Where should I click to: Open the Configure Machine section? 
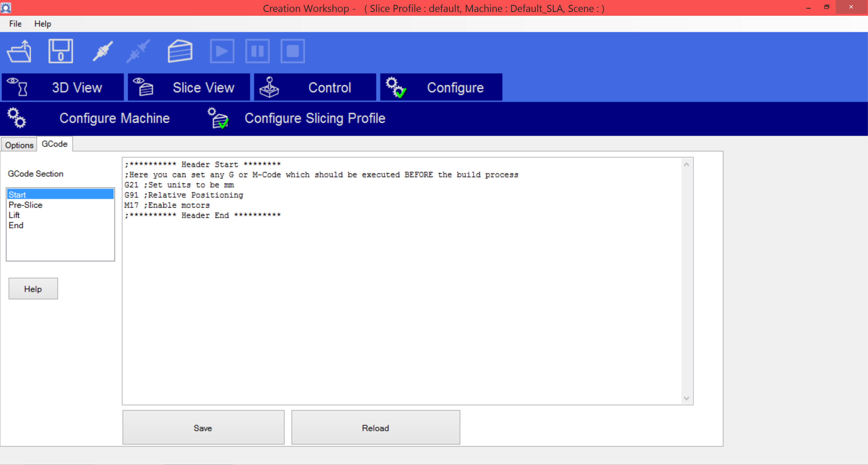(115, 118)
